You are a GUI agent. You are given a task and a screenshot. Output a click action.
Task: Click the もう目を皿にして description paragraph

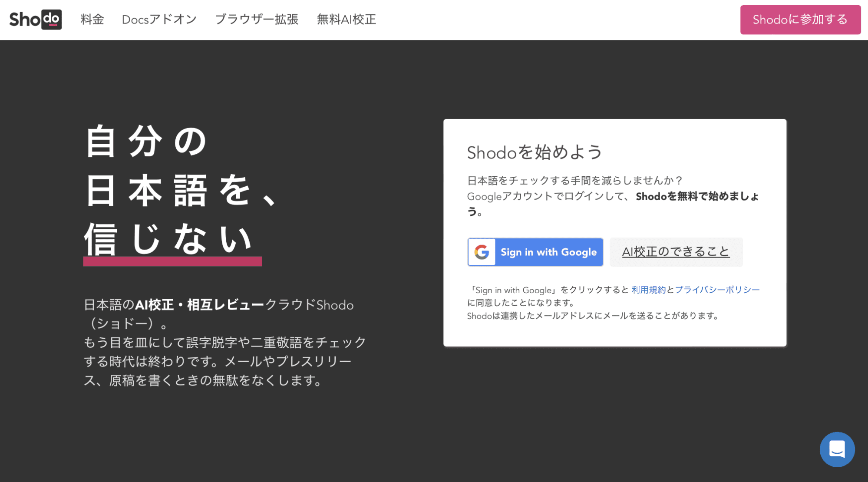[x=225, y=361]
